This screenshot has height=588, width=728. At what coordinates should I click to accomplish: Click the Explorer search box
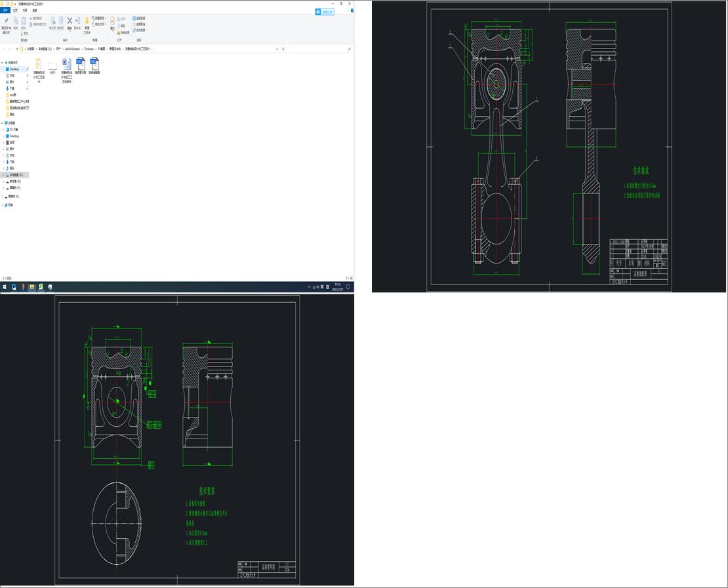(x=320, y=49)
